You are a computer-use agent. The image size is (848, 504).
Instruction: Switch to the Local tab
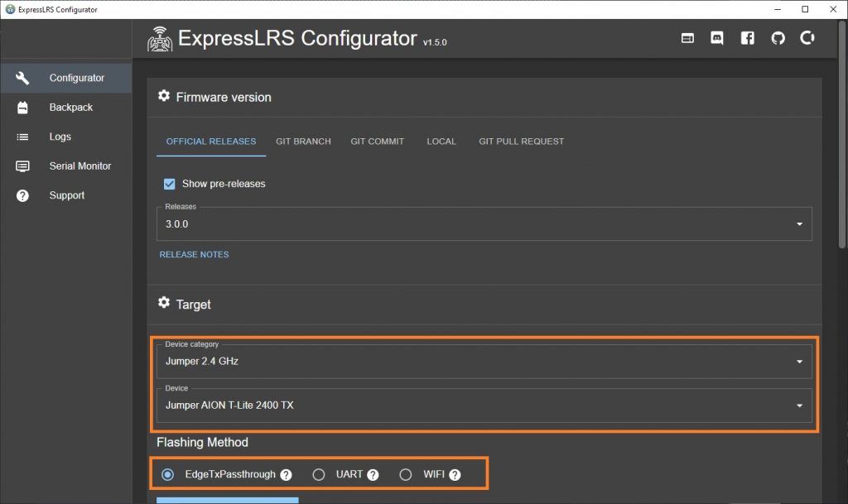[441, 142]
